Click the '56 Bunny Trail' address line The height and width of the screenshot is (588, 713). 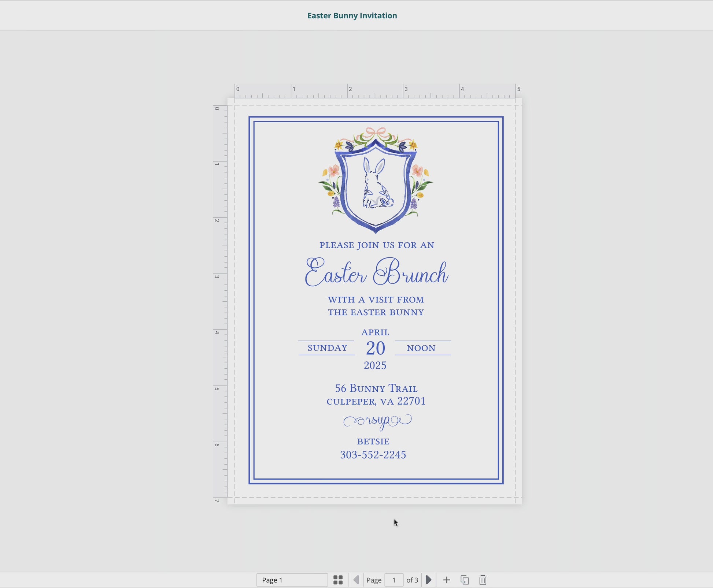[x=376, y=388]
